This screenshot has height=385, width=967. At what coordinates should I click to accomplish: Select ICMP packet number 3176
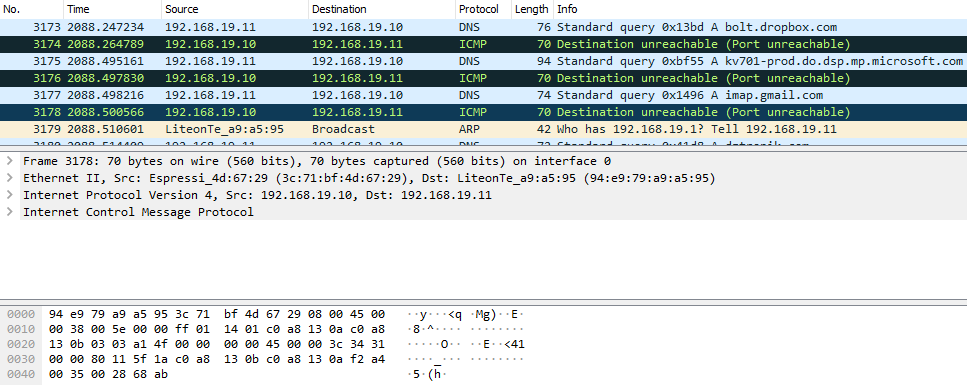point(484,78)
